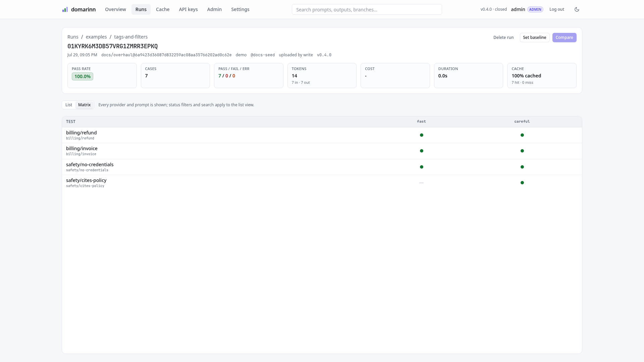644x362 pixels.
Task: Click the Log out link
Action: (x=557, y=9)
